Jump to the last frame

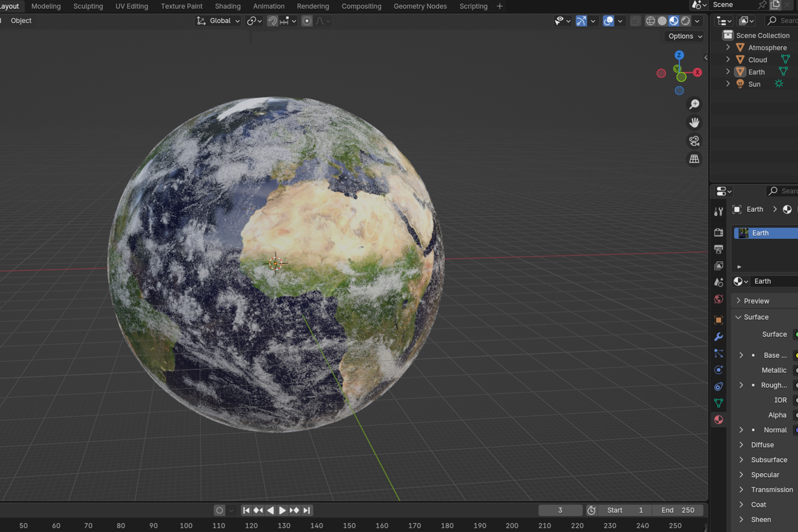point(307,510)
